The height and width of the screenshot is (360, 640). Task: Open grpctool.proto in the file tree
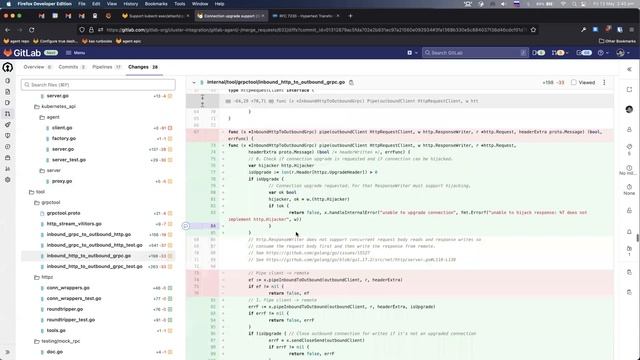(63, 213)
